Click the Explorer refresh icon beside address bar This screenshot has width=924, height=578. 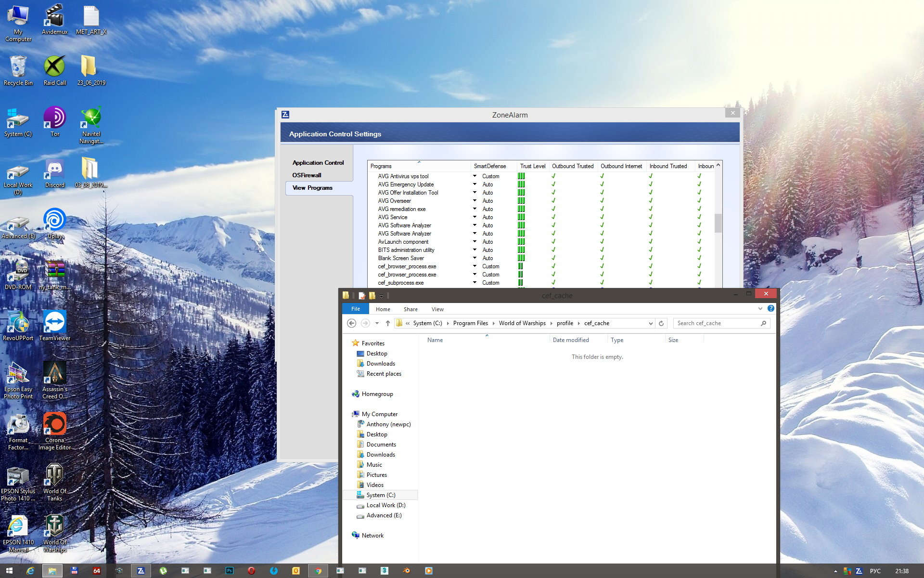tap(661, 323)
